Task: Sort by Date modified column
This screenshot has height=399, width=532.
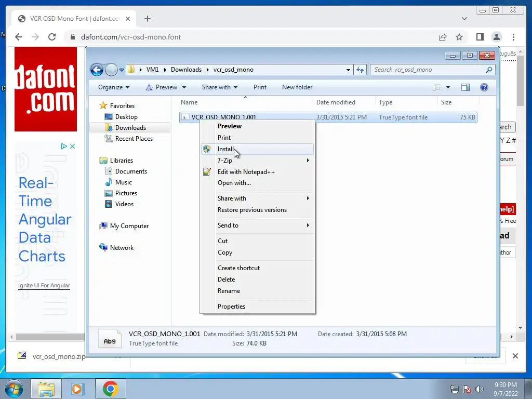Action: (344, 102)
